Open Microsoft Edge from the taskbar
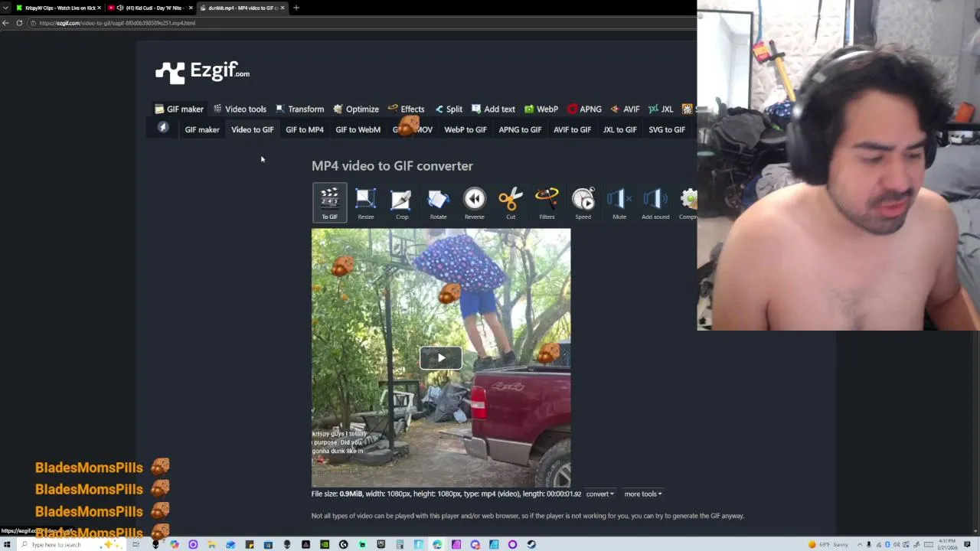 click(x=437, y=544)
